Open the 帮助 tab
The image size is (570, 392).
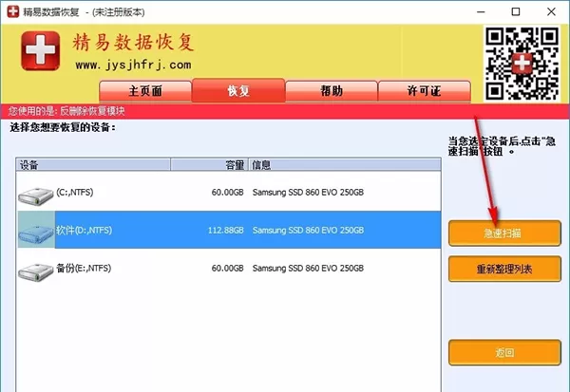[332, 91]
